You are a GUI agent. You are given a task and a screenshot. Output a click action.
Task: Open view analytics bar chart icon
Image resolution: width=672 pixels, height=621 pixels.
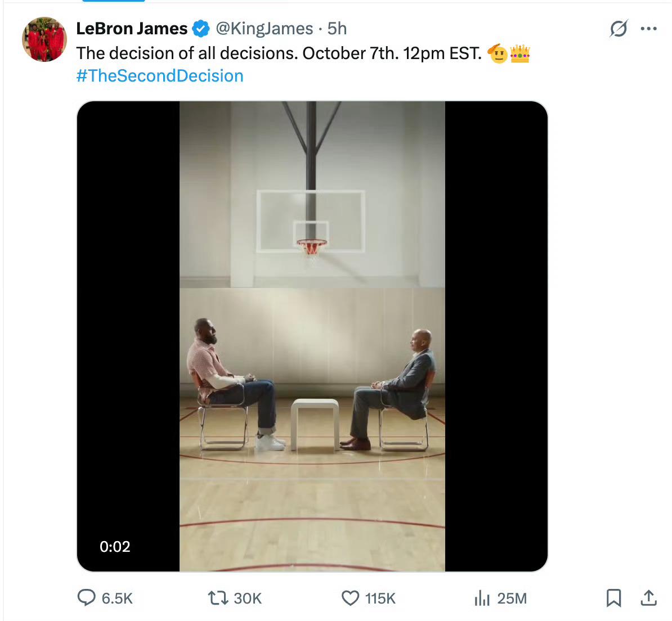point(482,598)
